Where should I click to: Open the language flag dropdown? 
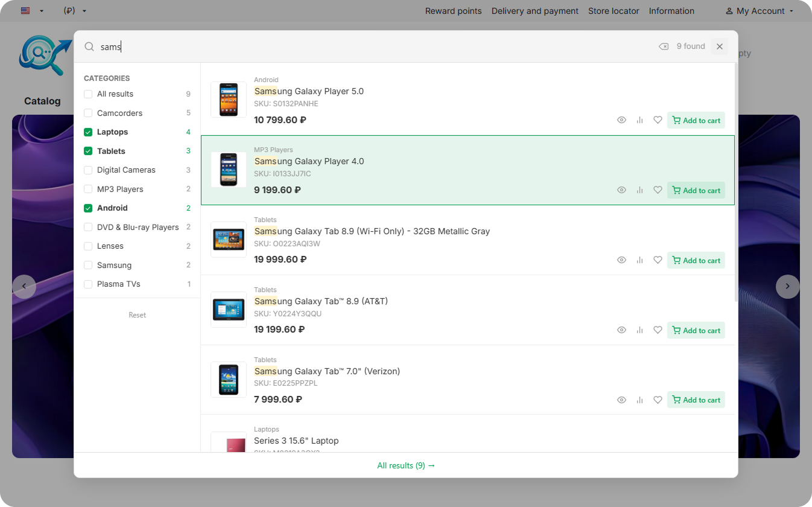click(x=32, y=11)
